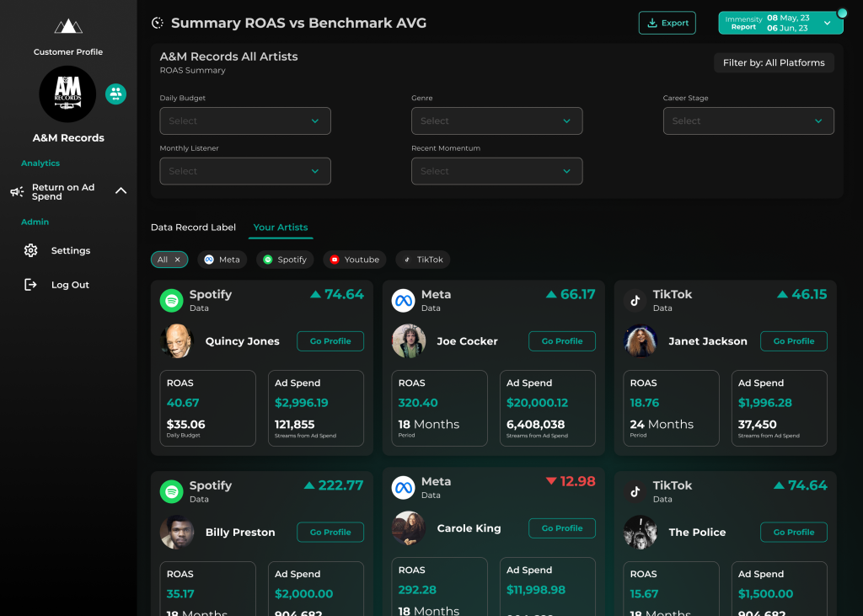This screenshot has width=863, height=616.
Task: Click the Meta icon in filter chip
Action: [x=209, y=260]
